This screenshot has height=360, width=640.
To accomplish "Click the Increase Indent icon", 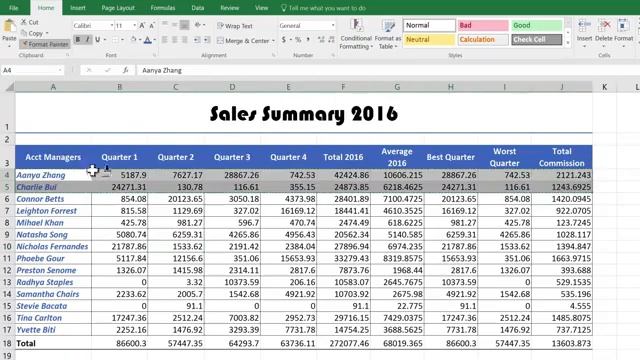I will [x=207, y=40].
